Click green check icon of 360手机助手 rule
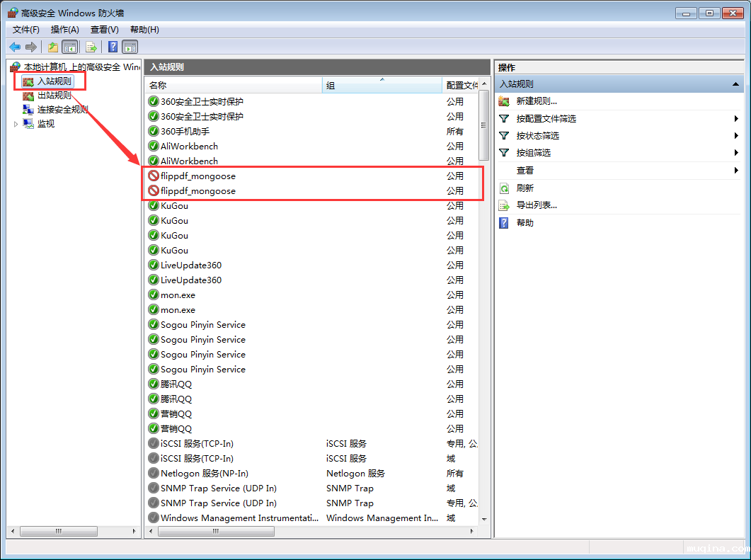751x560 pixels. pyautogui.click(x=154, y=131)
